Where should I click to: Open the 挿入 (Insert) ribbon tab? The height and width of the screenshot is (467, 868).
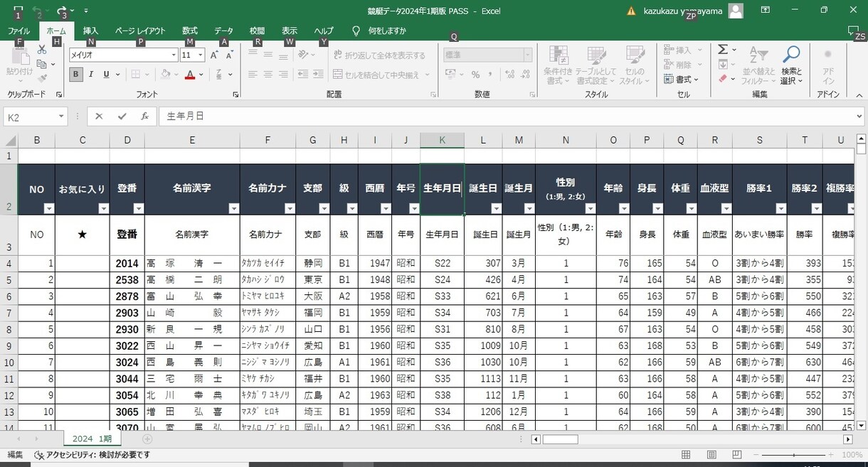pos(90,31)
